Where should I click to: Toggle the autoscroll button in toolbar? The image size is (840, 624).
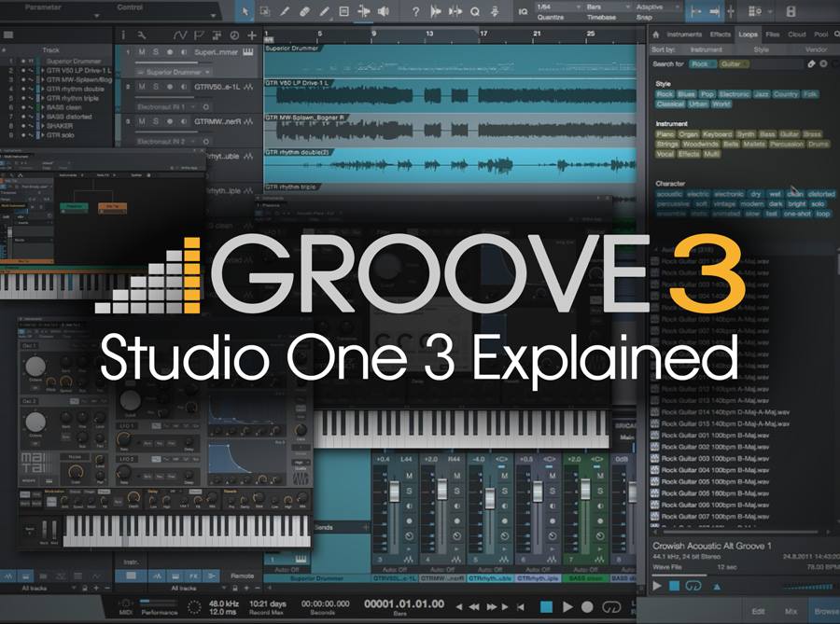click(715, 11)
